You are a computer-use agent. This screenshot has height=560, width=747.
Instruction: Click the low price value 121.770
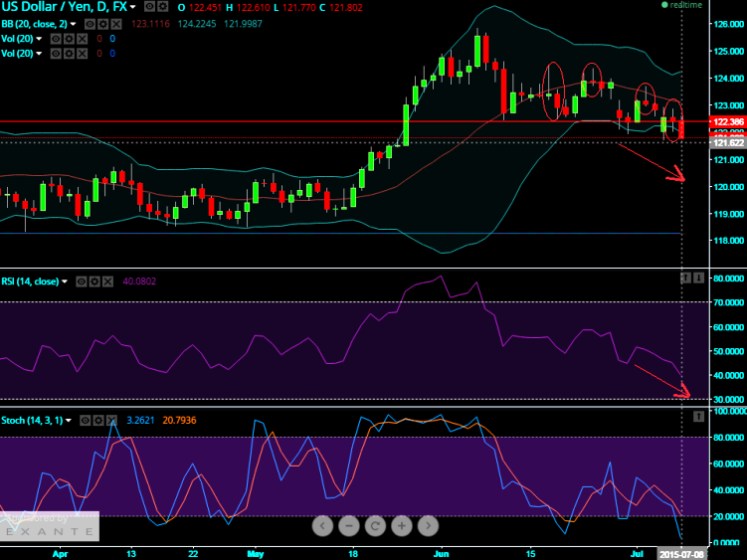click(x=299, y=8)
